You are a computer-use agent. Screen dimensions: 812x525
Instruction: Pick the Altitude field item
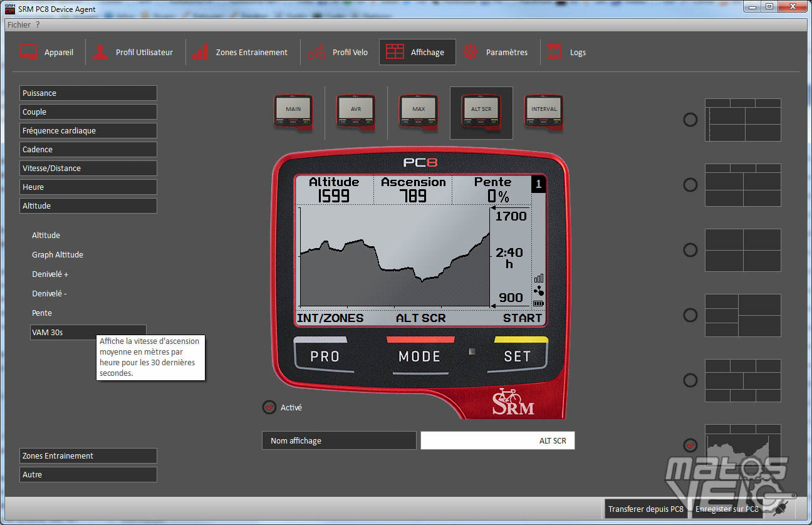click(46, 236)
